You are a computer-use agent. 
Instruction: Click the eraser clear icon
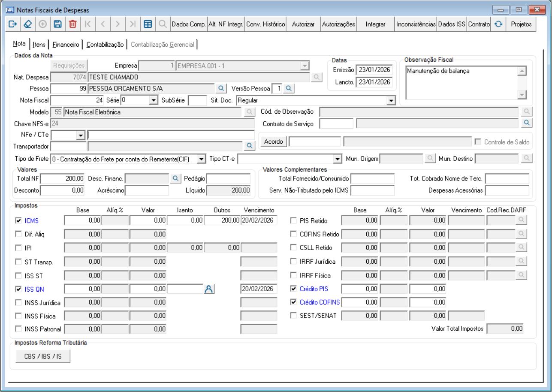[27, 24]
